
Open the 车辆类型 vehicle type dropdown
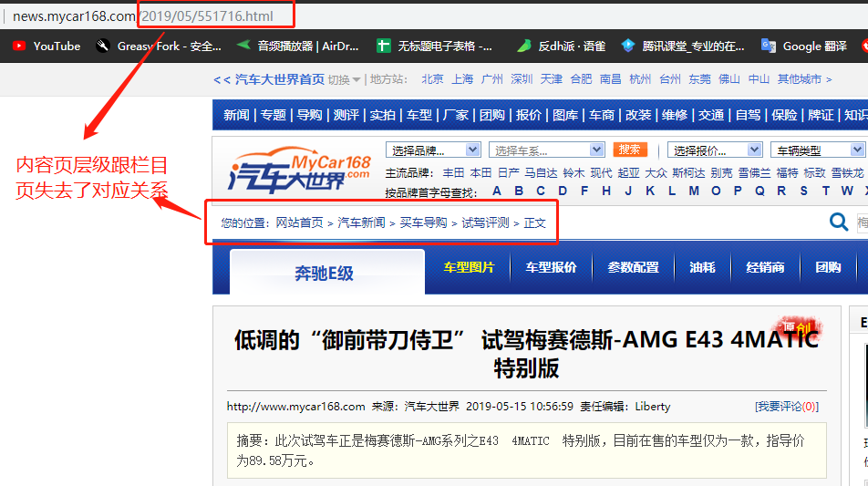point(817,150)
